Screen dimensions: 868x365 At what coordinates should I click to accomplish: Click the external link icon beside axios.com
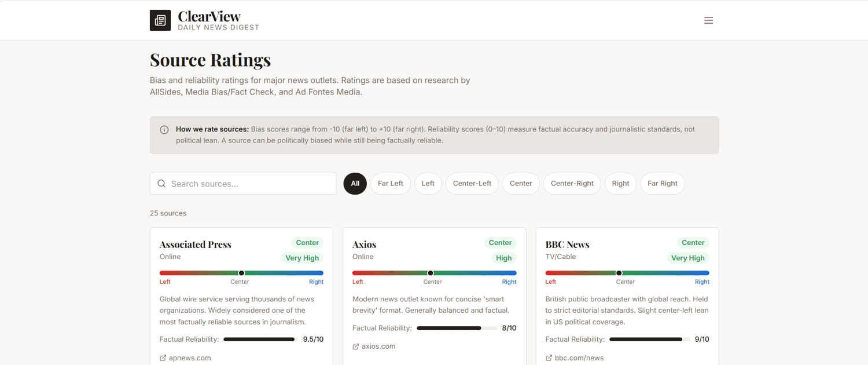(x=356, y=346)
